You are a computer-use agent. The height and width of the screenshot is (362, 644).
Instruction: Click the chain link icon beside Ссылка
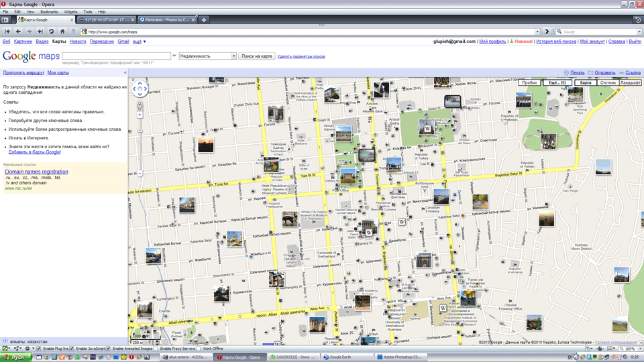[621, 72]
